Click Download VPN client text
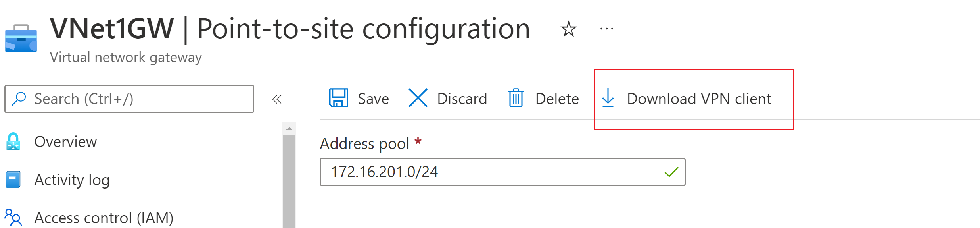This screenshot has width=980, height=228. tap(699, 99)
